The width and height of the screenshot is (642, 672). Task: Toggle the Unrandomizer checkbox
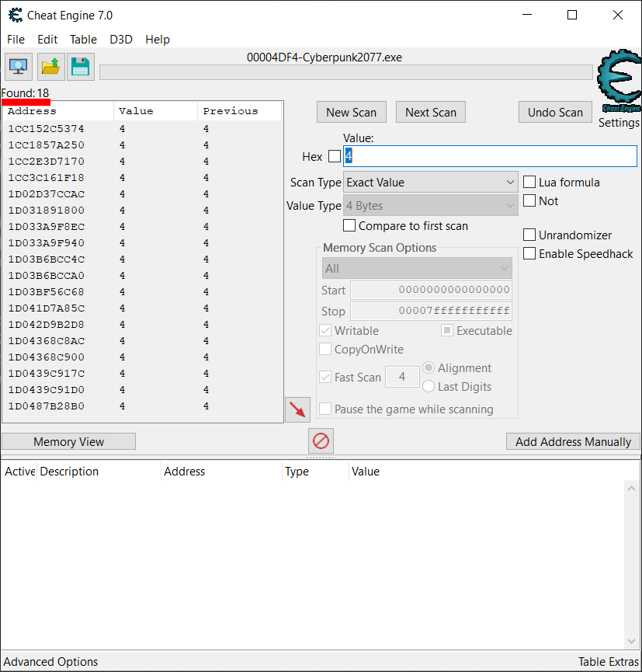click(x=529, y=235)
